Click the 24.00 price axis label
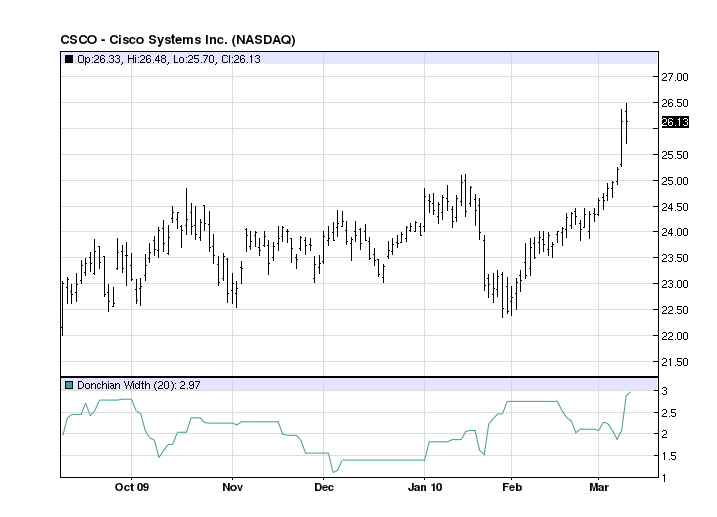717x517 pixels. point(675,232)
